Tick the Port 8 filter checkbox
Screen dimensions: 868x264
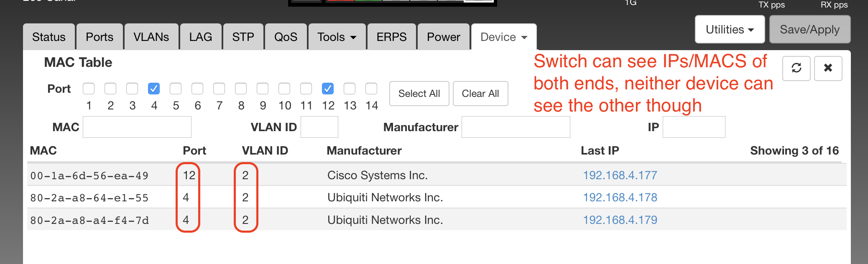241,89
